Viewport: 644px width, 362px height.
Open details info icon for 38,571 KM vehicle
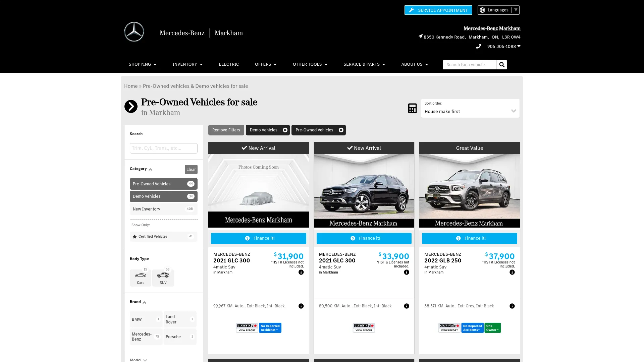[512, 306]
